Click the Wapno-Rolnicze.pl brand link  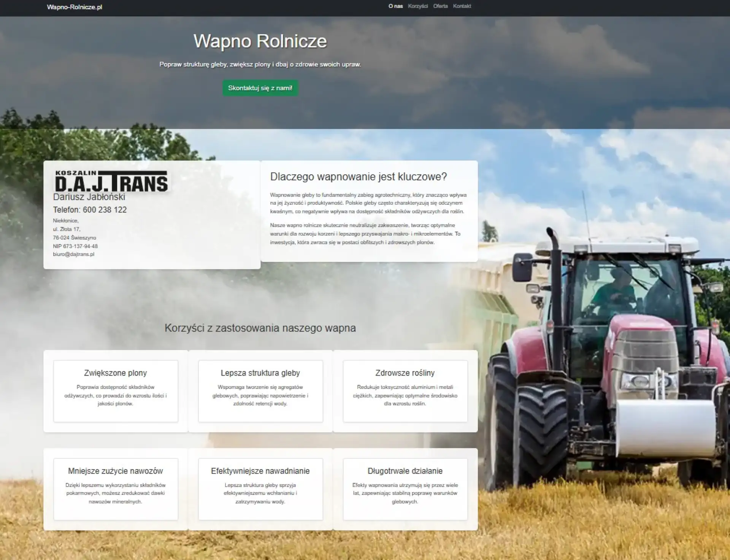75,7
